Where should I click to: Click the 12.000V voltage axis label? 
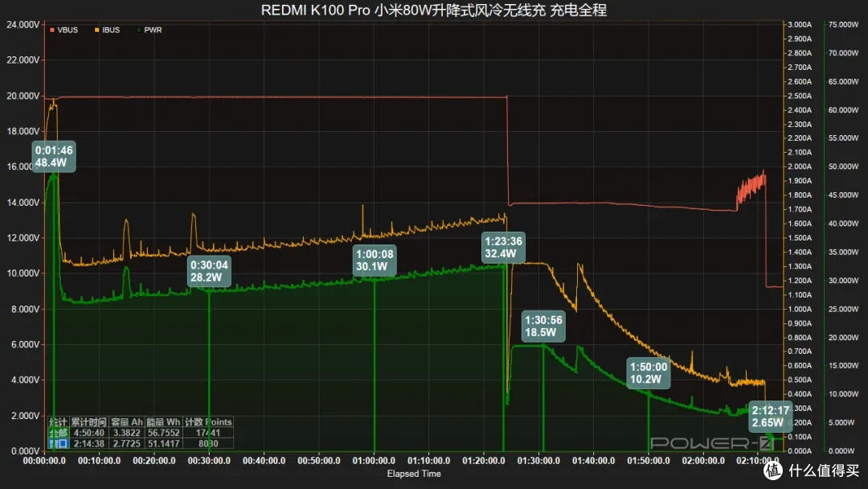(23, 237)
